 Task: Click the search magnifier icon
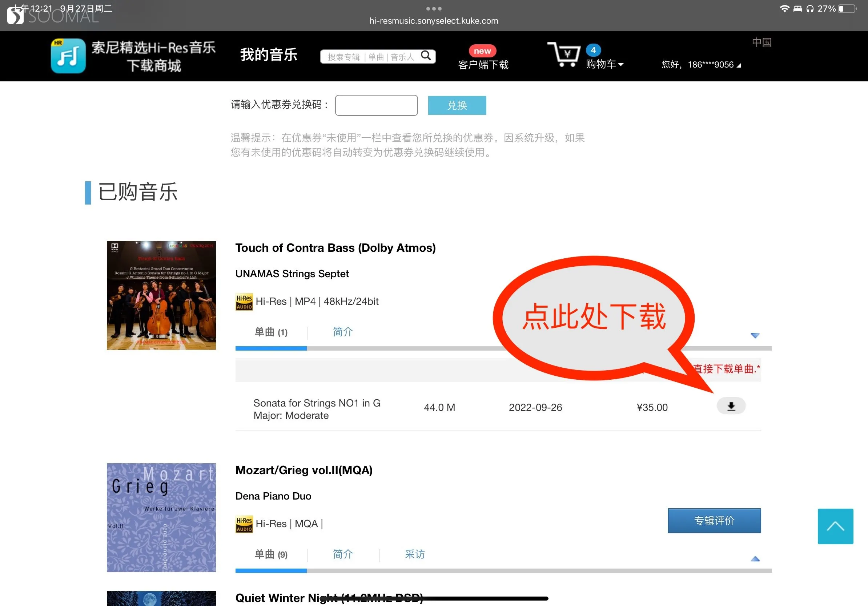[426, 56]
